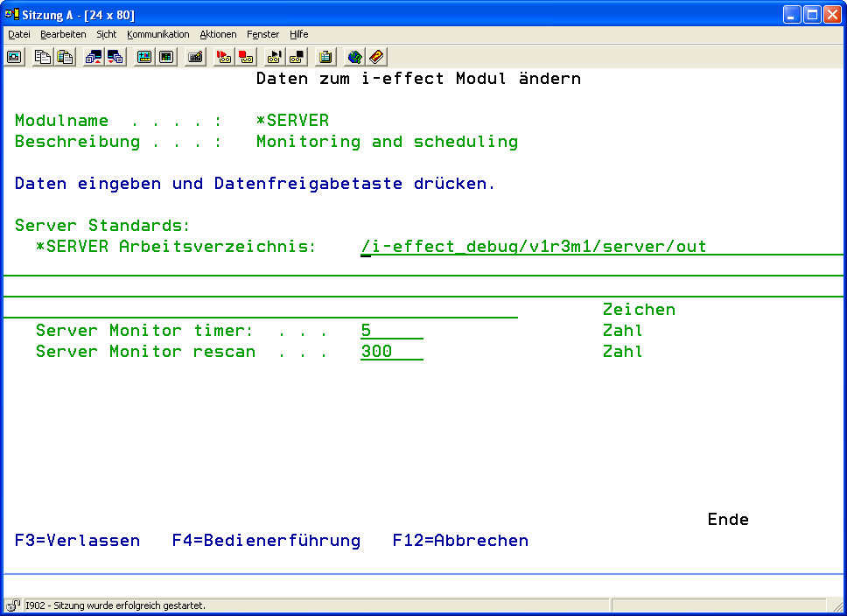Click the Print Screen toolbar icon
847x616 pixels.
[x=15, y=57]
